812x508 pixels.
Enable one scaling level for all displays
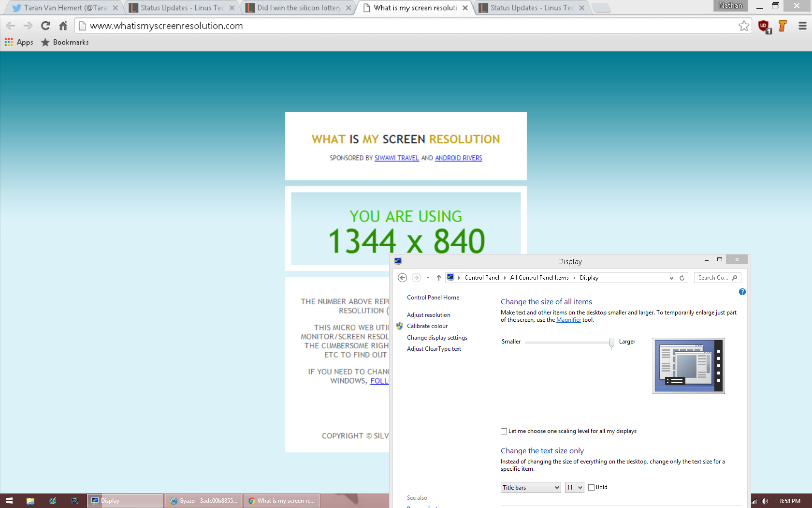pos(504,431)
